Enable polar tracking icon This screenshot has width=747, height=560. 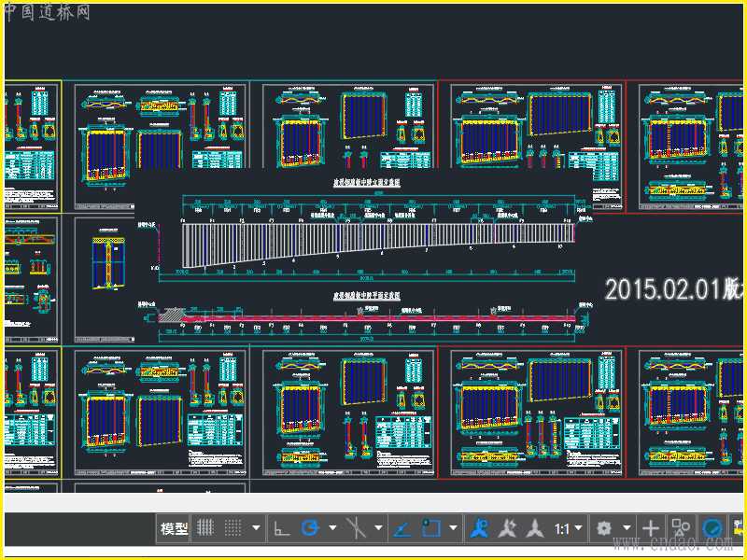pos(311,528)
